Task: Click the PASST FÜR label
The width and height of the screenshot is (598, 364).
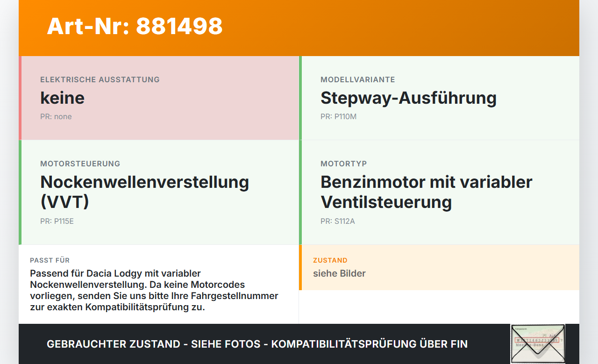Action: pos(50,260)
